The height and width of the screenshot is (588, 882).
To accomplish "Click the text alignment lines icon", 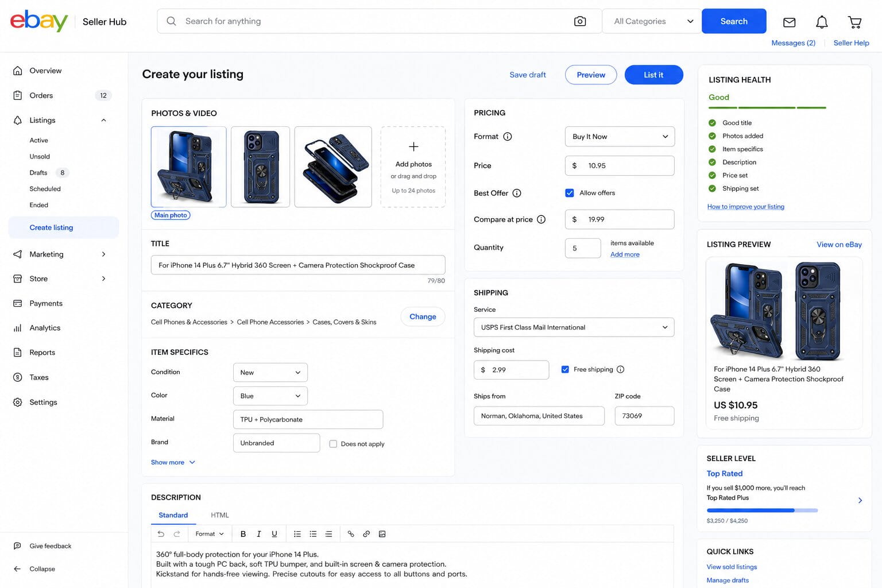I will point(328,534).
